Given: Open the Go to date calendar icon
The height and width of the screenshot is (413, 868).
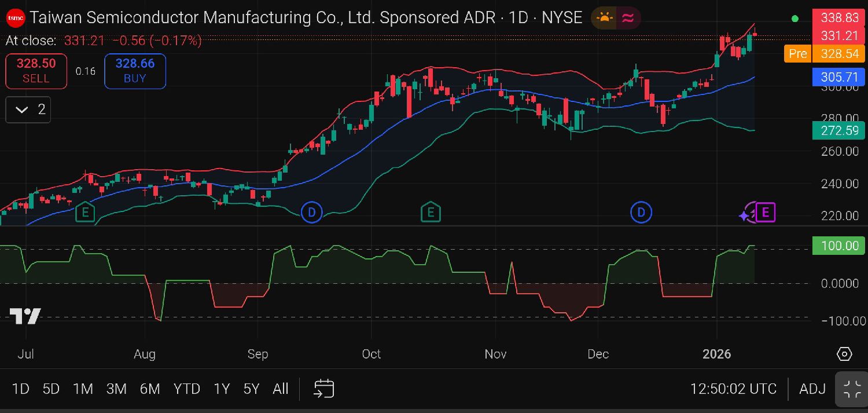Looking at the screenshot, I should coord(323,389).
